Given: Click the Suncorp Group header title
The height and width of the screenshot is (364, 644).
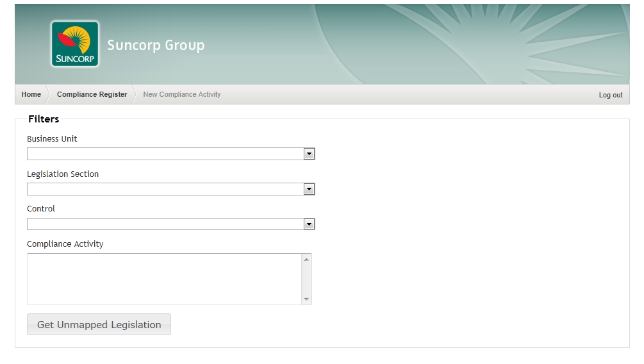Looking at the screenshot, I should pos(156,45).
